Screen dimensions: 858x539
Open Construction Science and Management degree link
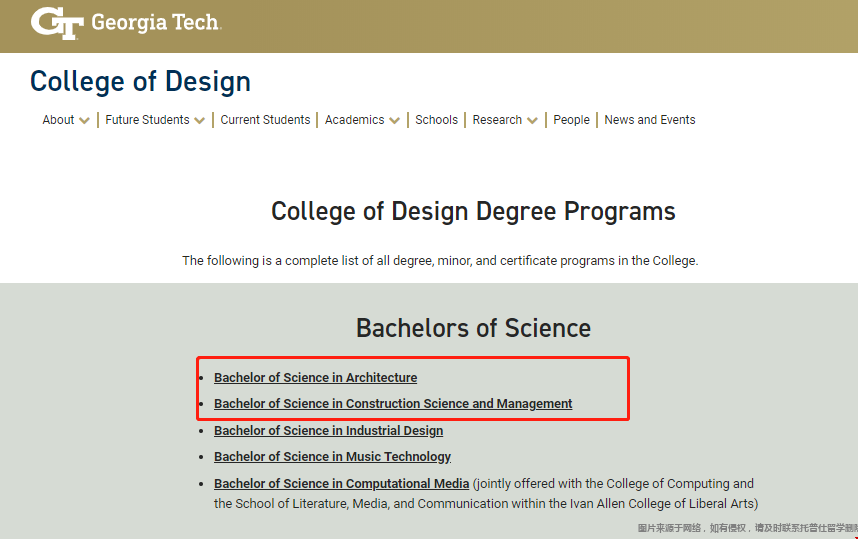click(393, 404)
